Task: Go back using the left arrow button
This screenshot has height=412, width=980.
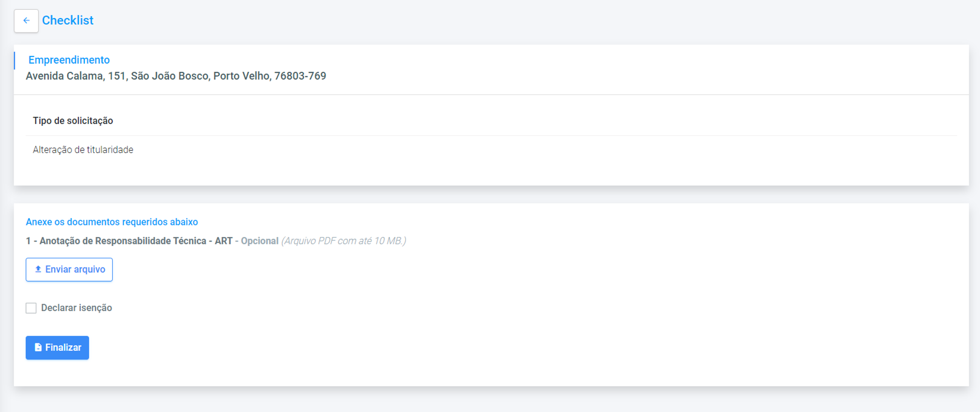Action: (x=26, y=21)
